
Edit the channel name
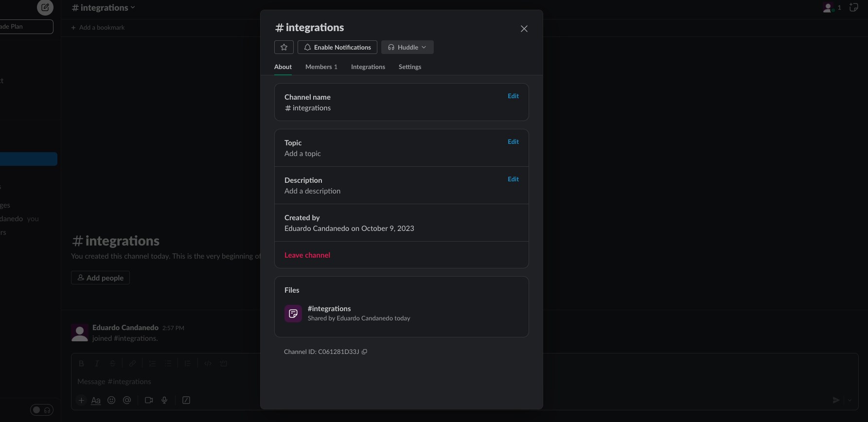click(513, 96)
